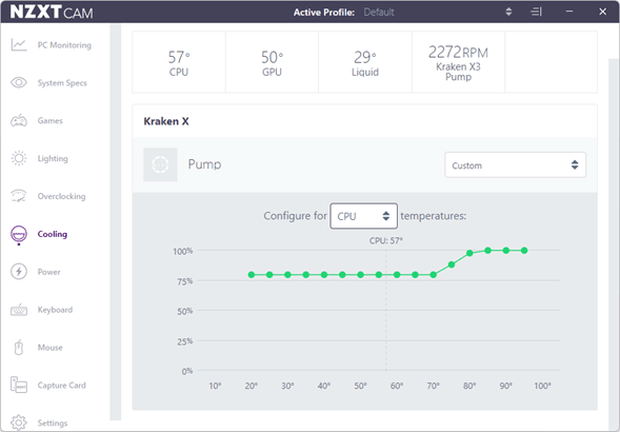Click the System Specs eye icon
The height and width of the screenshot is (432, 620).
point(19,83)
